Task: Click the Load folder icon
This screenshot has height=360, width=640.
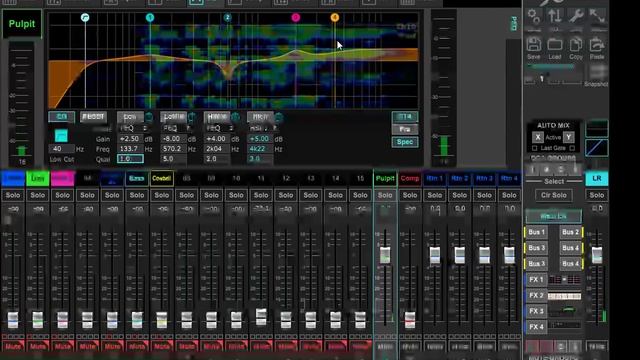Action: click(x=555, y=44)
